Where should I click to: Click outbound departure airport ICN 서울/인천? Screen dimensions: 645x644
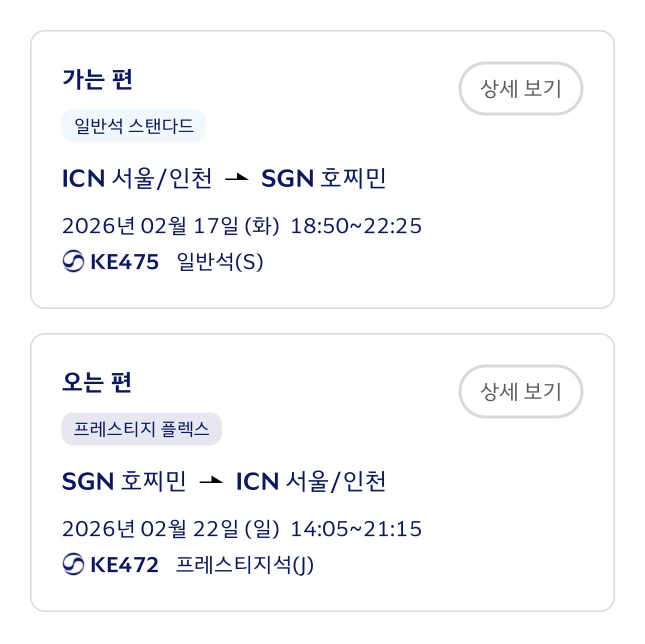[x=137, y=178]
